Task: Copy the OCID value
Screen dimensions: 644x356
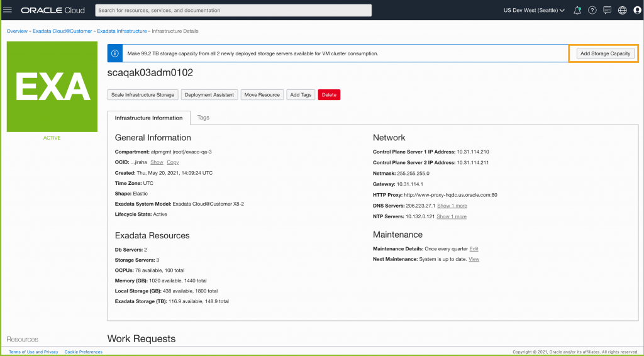Action: (173, 163)
